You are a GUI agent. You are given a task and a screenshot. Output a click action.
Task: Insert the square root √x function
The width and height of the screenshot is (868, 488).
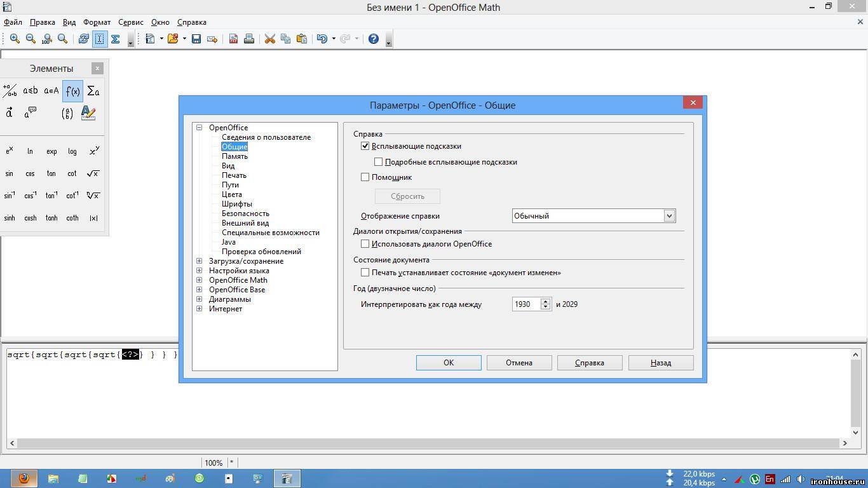click(x=93, y=173)
